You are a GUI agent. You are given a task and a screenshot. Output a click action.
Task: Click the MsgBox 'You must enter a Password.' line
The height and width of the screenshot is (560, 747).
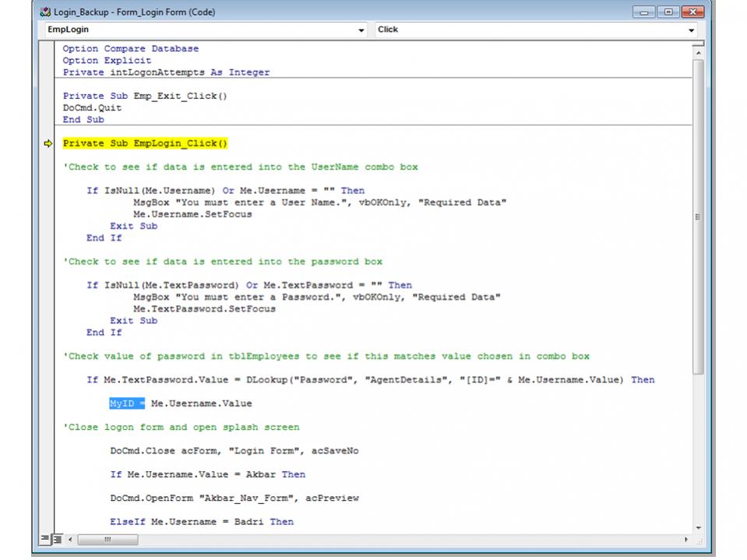[317, 298]
